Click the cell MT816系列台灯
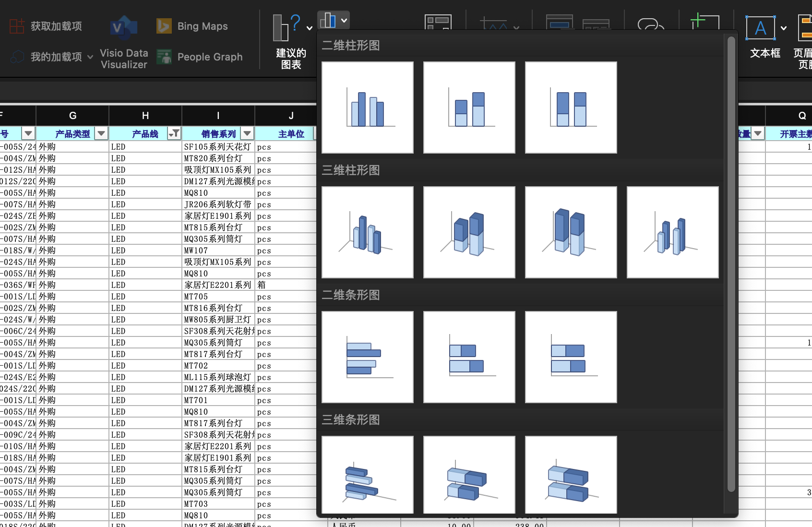Screen dimensions: 812x527 click(x=218, y=308)
